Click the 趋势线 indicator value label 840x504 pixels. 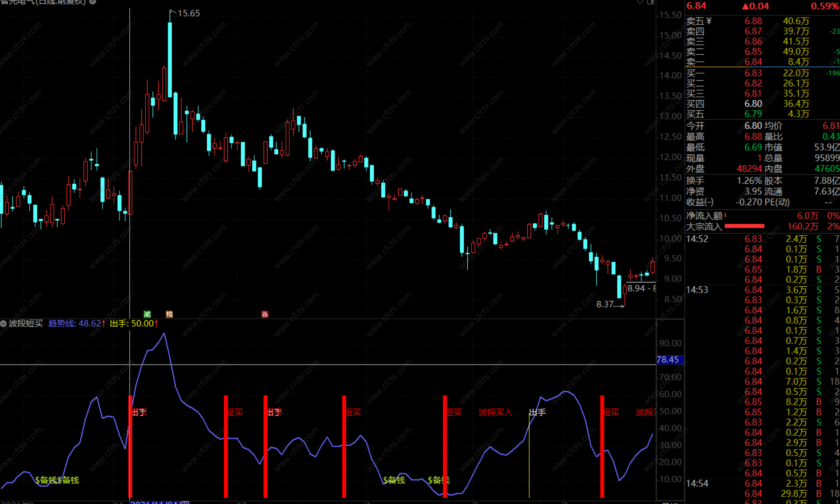point(75,323)
